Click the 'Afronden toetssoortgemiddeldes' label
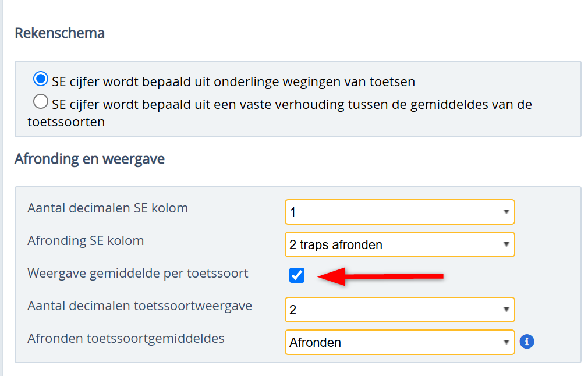 (x=126, y=338)
